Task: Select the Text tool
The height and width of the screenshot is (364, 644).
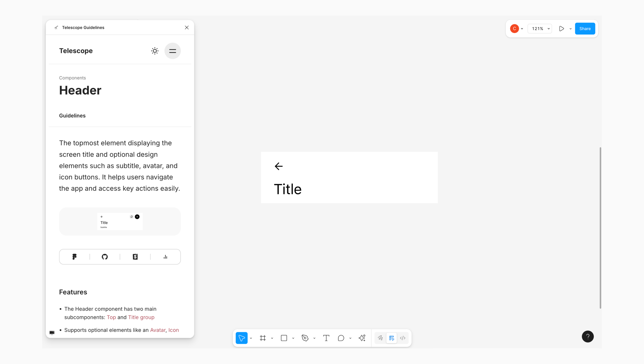Action: coord(326,338)
